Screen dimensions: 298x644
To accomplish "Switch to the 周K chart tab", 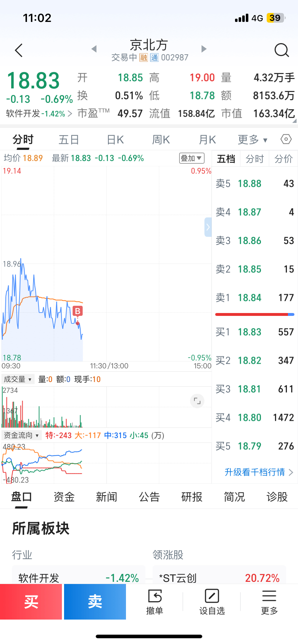I will (x=161, y=139).
